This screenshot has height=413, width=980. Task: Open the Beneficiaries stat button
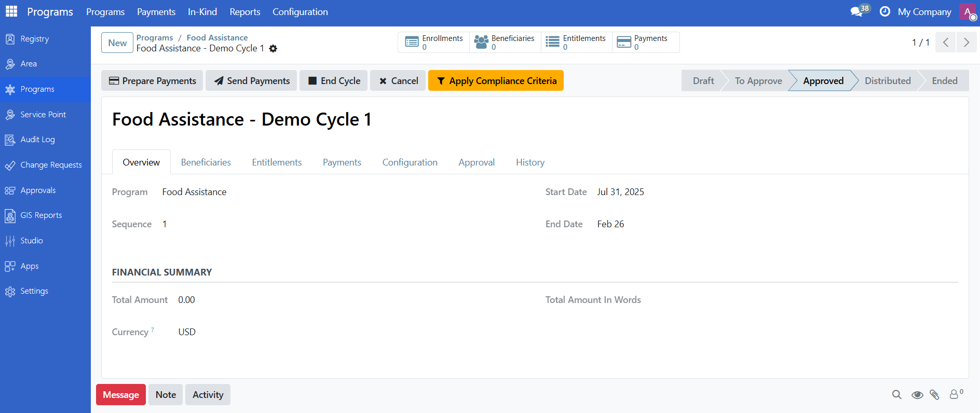click(505, 43)
